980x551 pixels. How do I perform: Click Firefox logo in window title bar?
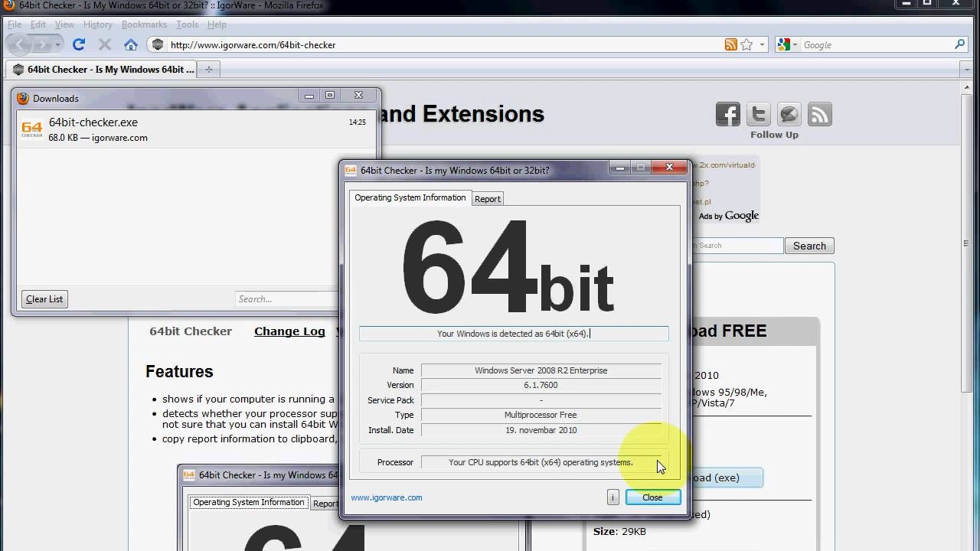[x=8, y=5]
